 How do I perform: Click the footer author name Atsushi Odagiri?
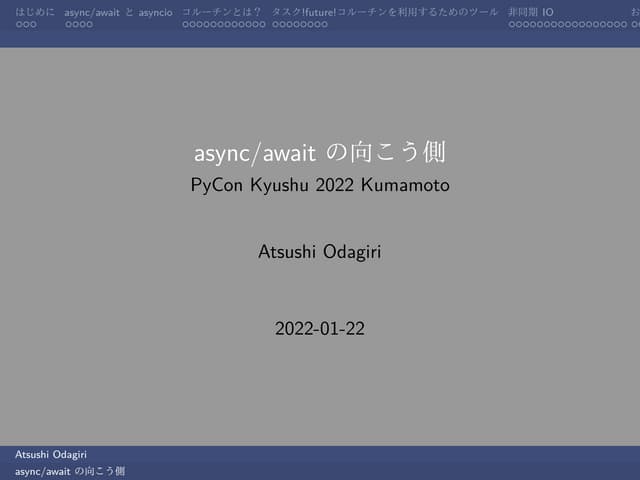[x=51, y=455]
